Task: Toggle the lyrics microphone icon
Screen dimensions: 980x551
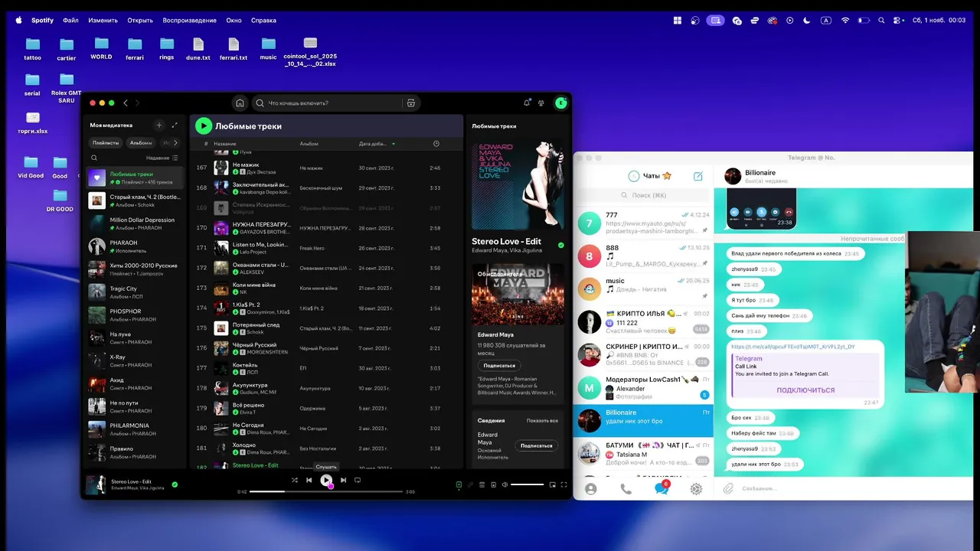Action: tap(471, 484)
